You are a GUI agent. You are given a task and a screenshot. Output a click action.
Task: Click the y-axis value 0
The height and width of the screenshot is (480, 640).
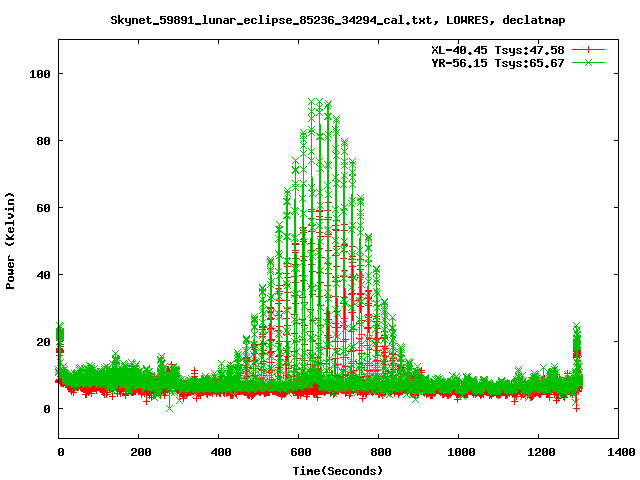47,409
